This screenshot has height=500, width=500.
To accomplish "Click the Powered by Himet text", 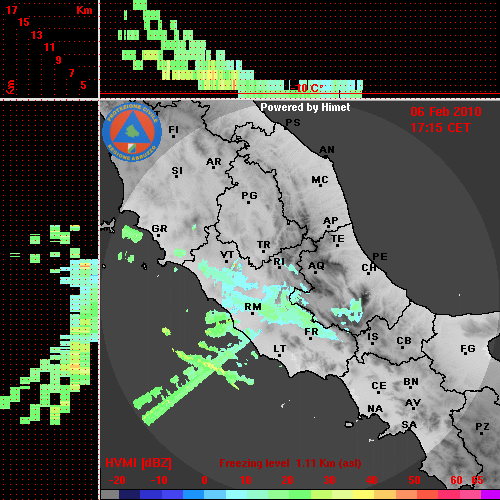I will click(x=305, y=107).
